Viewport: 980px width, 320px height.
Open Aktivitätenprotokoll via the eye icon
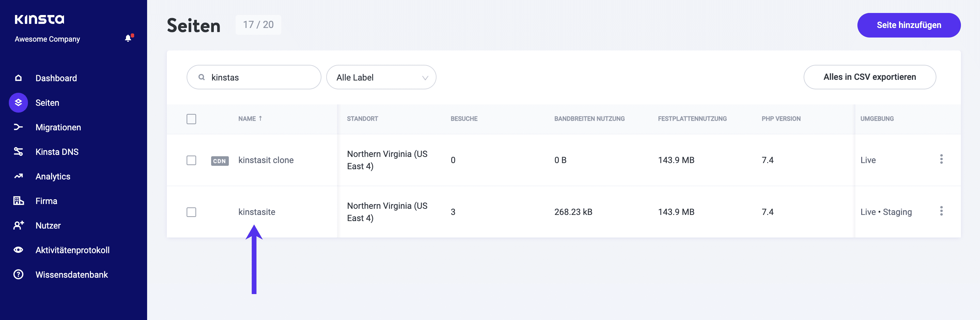18,249
